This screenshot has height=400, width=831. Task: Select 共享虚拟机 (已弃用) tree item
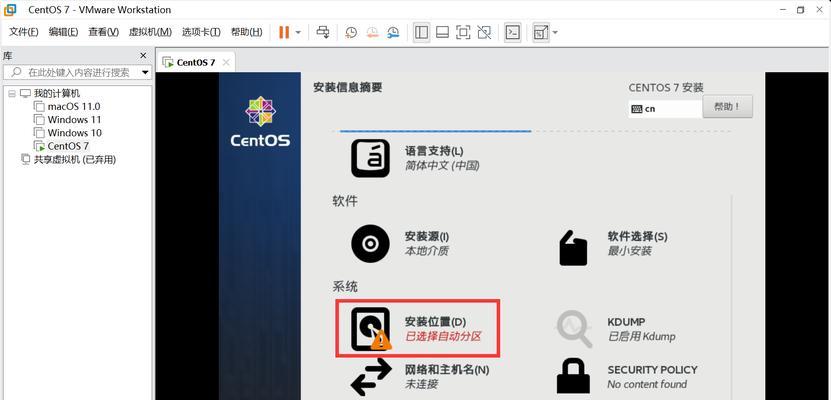75,159
